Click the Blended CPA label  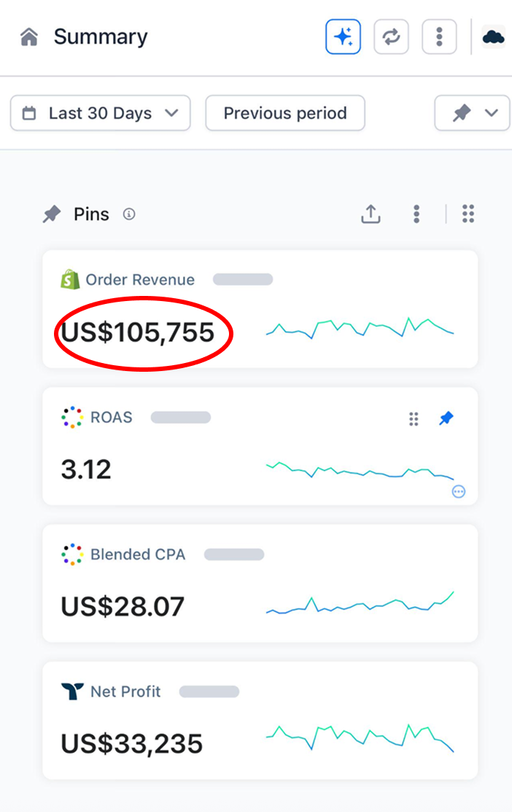tap(138, 555)
